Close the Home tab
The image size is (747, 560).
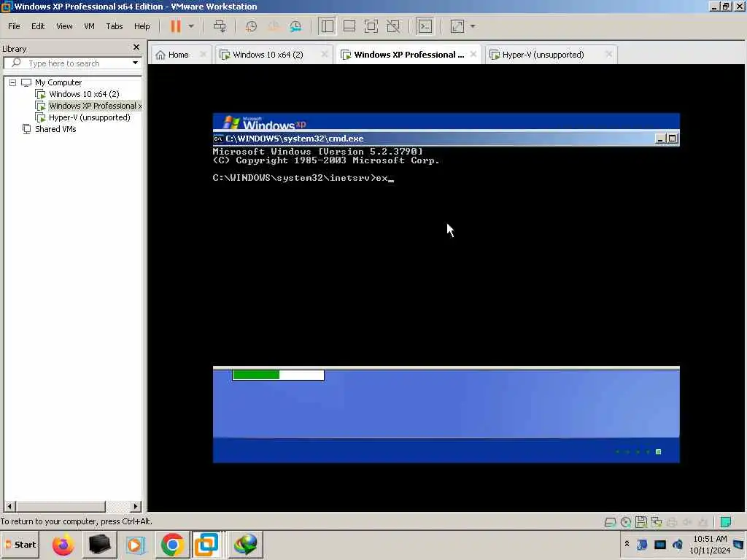(204, 54)
